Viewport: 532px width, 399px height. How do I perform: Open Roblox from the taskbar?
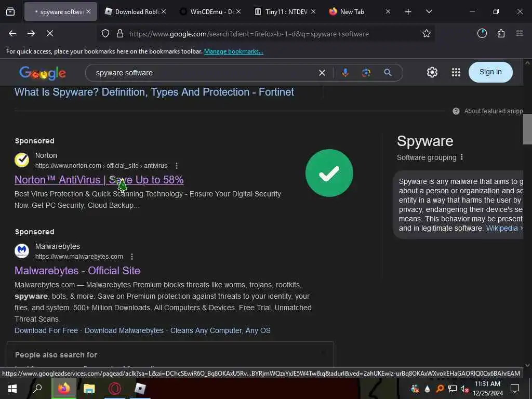pos(140,389)
